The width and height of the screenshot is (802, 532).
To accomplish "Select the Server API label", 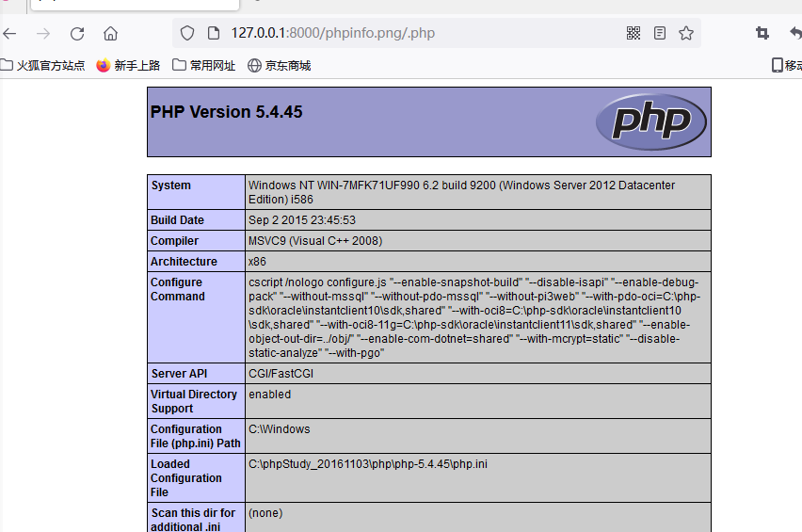I will click(179, 374).
